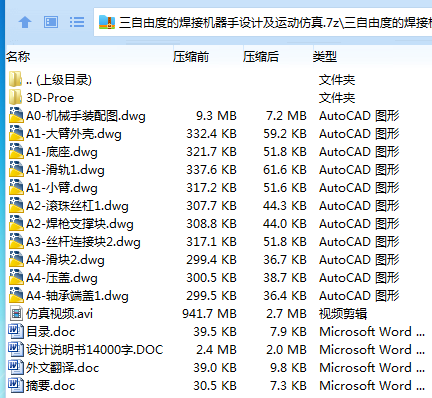The height and width of the screenshot is (398, 432).
Task: Click the A1-大臂外壳.dwg file icon
Action: tap(16, 133)
